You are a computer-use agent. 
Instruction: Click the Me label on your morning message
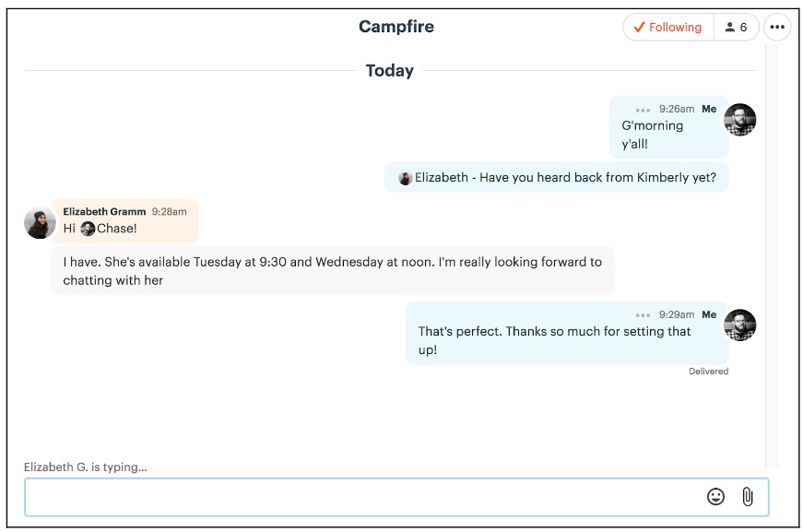pyautogui.click(x=709, y=109)
